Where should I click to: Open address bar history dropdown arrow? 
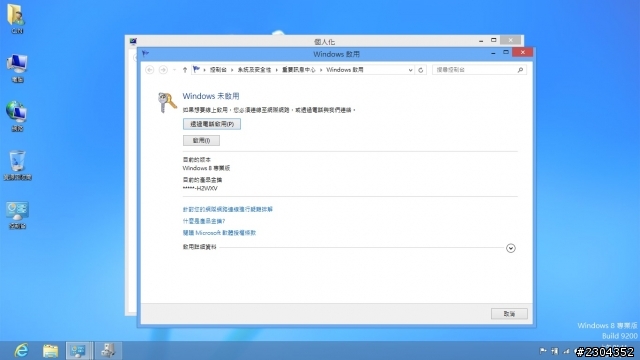410,70
